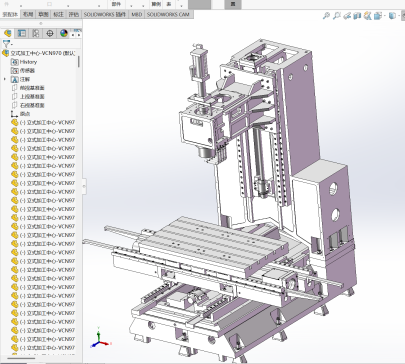This screenshot has height=364, width=405.
Task: Select the 前视基准面 plane item
Action: tap(32, 88)
